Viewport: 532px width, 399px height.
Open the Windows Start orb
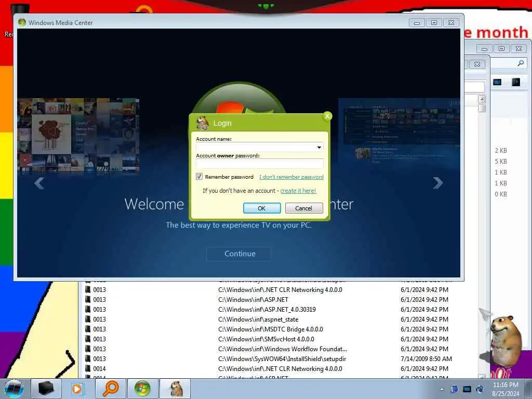(14, 389)
